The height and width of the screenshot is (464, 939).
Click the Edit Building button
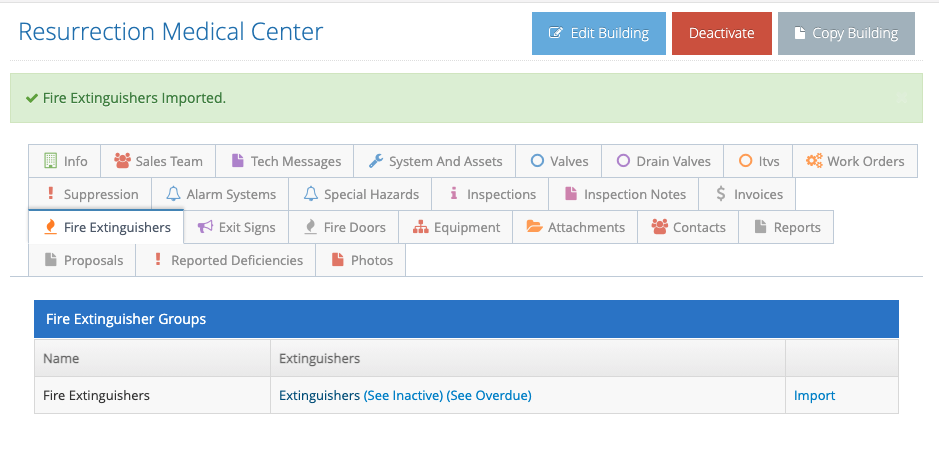click(599, 34)
